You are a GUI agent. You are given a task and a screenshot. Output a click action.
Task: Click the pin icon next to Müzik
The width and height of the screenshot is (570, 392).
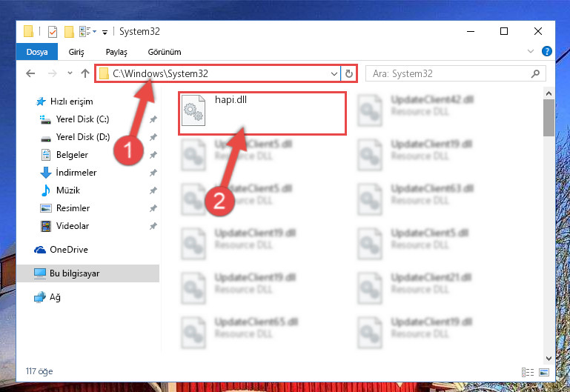point(153,190)
